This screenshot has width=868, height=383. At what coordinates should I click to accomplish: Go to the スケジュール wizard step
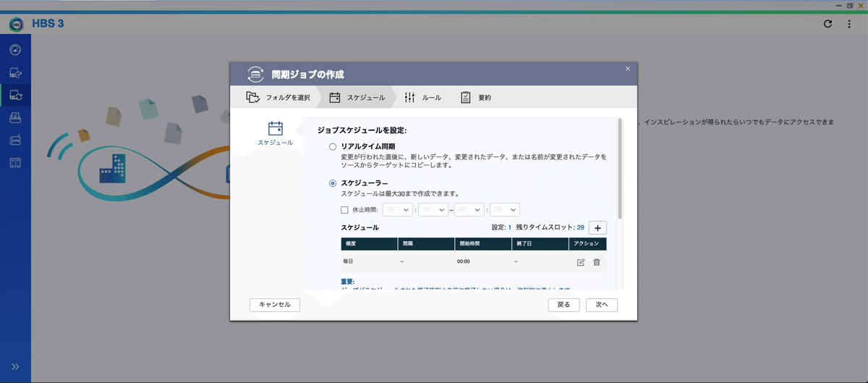pos(357,97)
